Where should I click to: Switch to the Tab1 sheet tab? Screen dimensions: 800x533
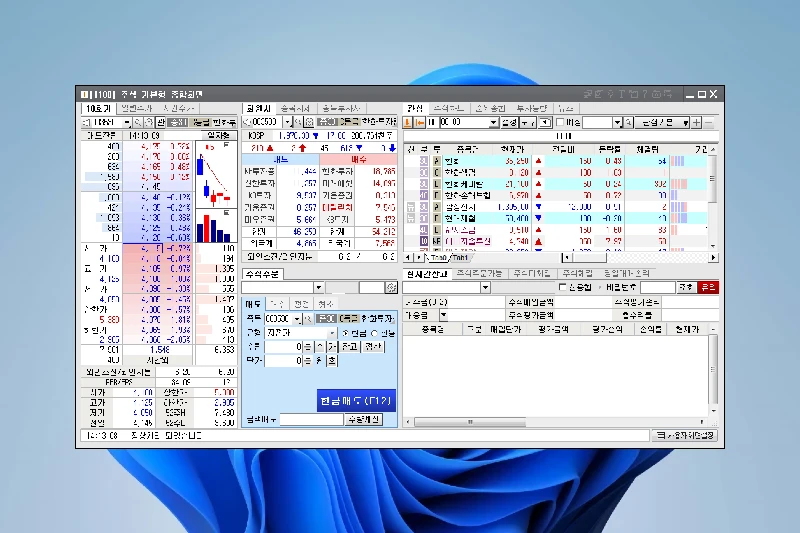click(459, 258)
